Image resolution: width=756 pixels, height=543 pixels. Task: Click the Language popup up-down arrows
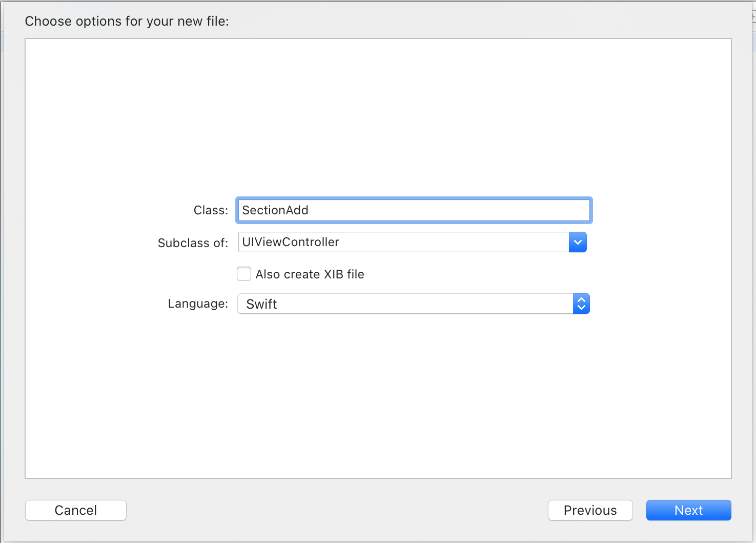click(581, 304)
